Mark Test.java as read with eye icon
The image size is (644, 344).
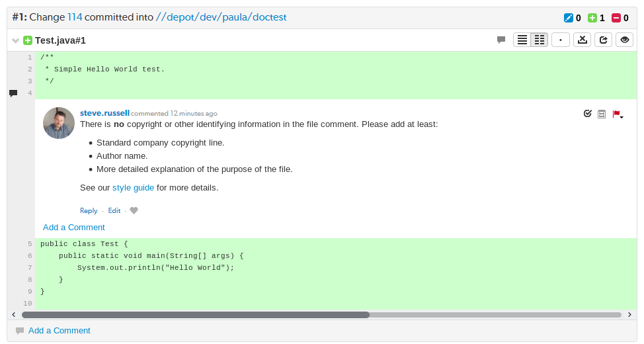[x=624, y=40]
